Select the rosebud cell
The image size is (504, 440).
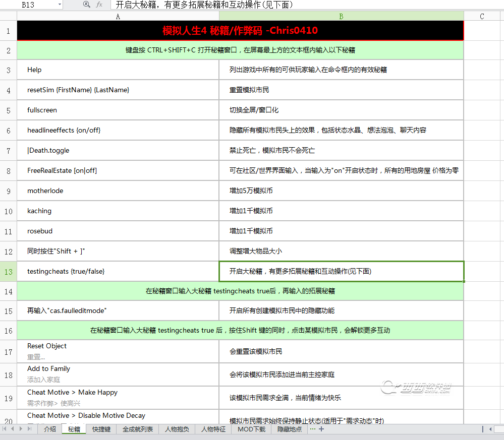(118, 231)
